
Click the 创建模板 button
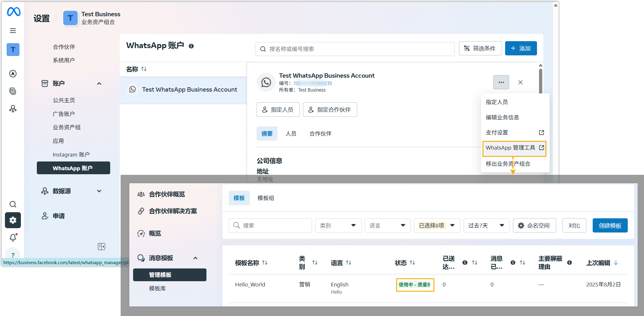[x=610, y=226]
